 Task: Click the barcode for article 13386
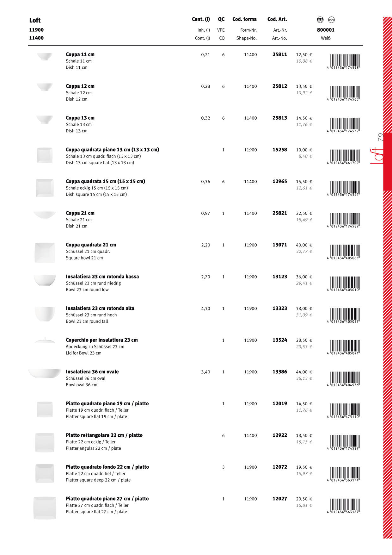click(x=344, y=379)
